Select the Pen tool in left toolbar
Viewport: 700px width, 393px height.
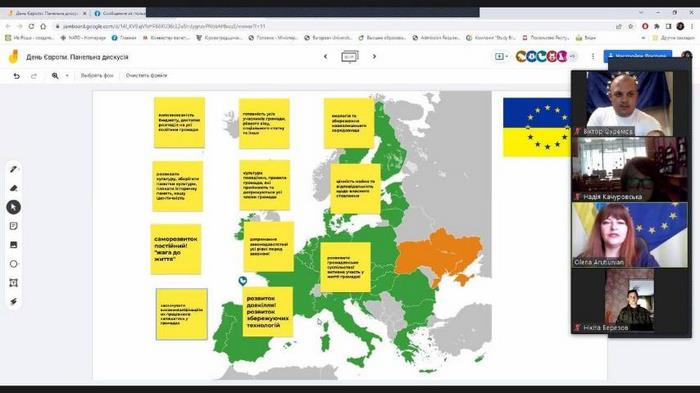[13, 169]
